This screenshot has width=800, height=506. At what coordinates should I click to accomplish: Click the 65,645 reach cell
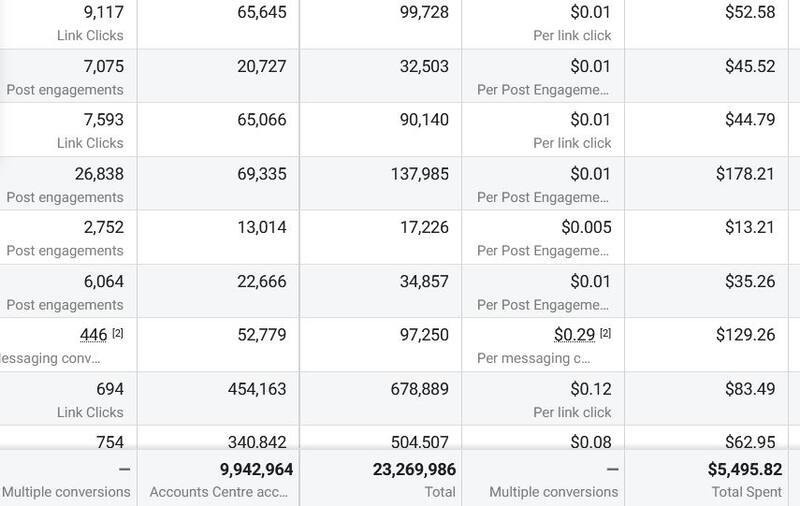tap(218, 24)
